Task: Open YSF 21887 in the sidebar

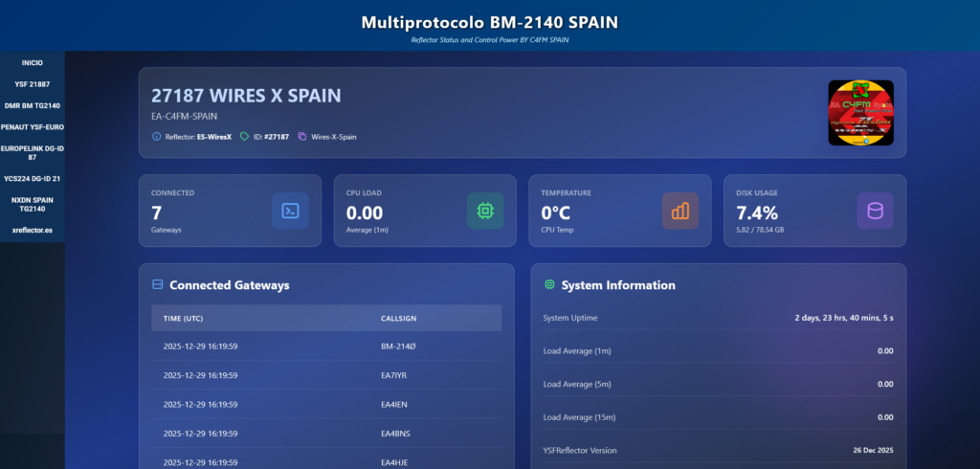Action: [x=33, y=84]
